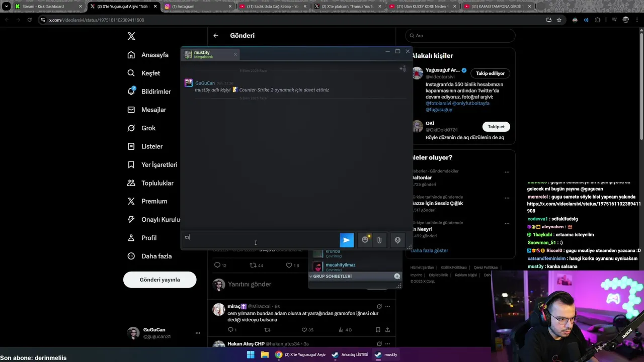Collapse the GRUP SOHBETLERİ section
The image size is (644, 362).
coord(311,276)
